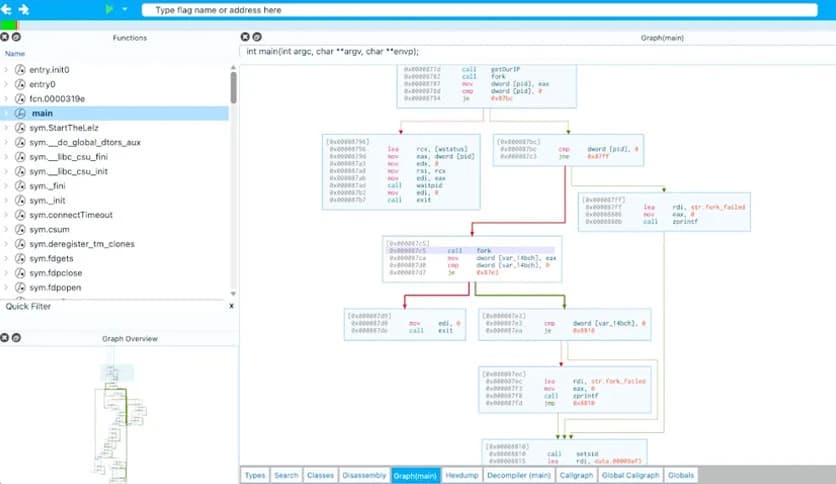Click the function icon beside sym._init
The image size is (836, 484).
coord(20,200)
